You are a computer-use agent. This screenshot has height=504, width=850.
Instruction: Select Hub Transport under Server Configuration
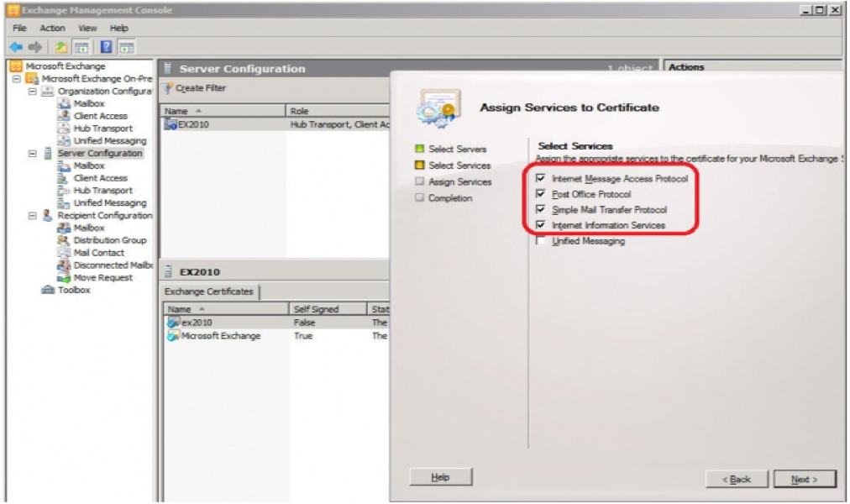pyautogui.click(x=103, y=191)
